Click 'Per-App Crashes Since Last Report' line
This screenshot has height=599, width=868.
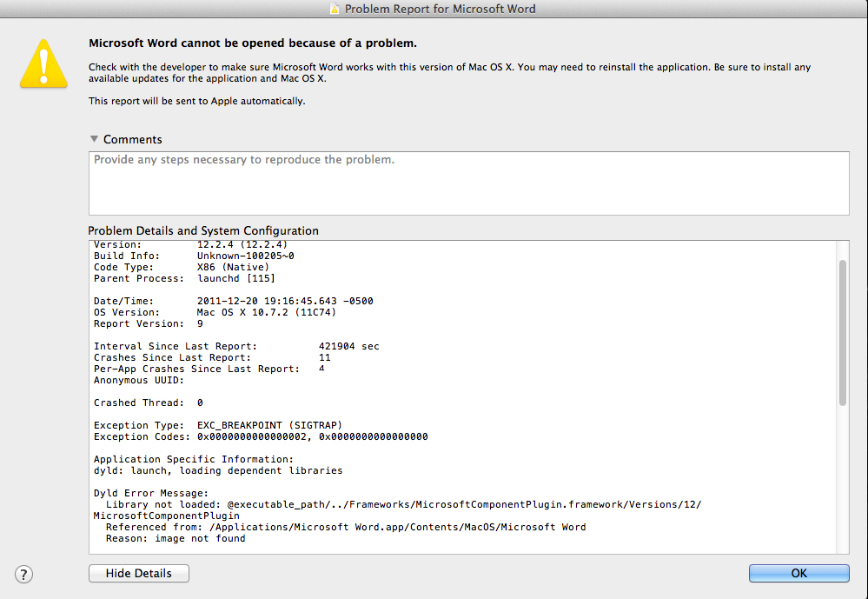(x=209, y=369)
